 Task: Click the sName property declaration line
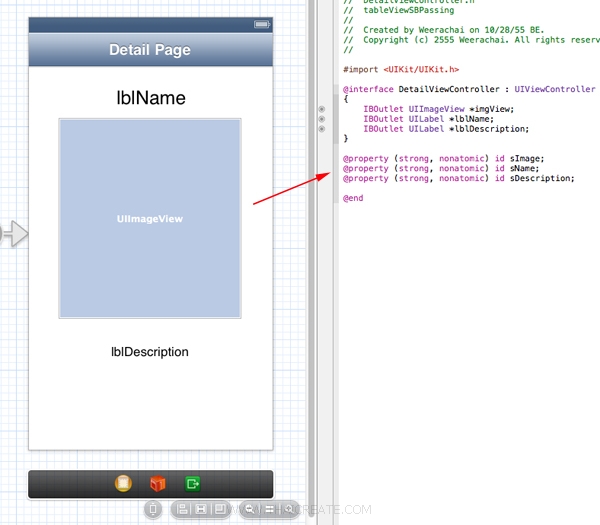[441, 168]
